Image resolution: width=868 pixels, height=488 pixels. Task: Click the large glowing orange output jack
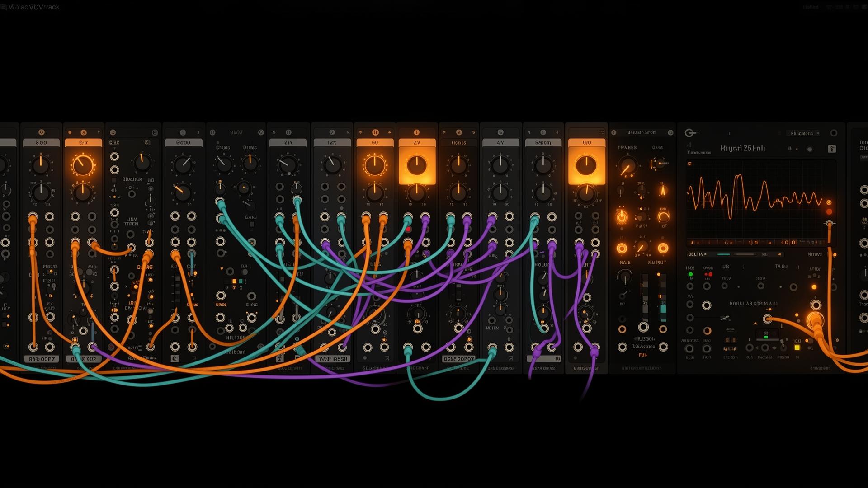(815, 320)
